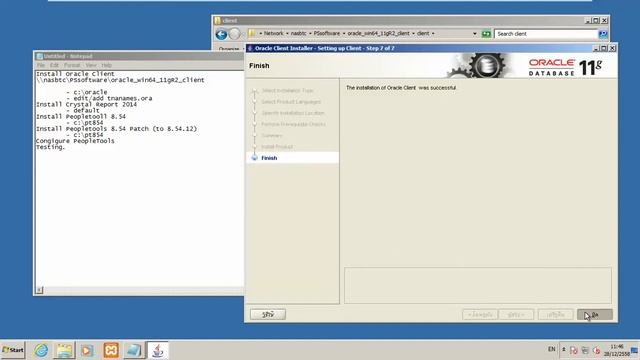Open the address bar history dropdown arrow in Explorer

475,34
